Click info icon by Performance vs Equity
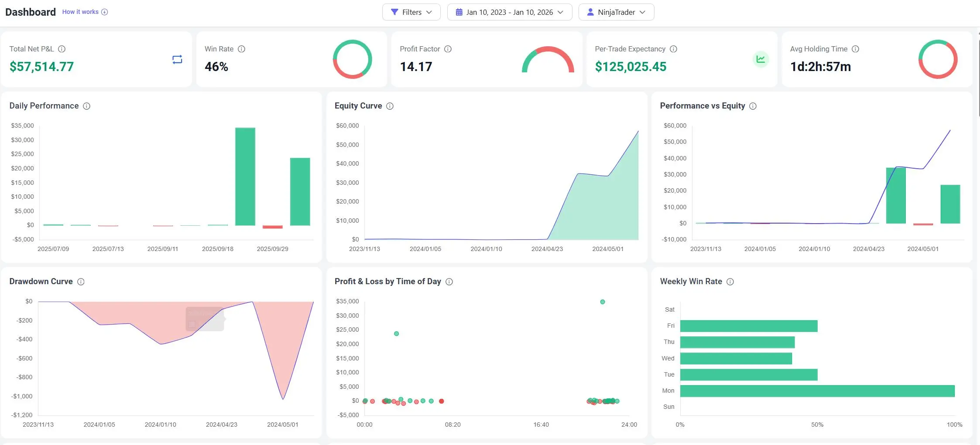The height and width of the screenshot is (445, 980). (753, 106)
